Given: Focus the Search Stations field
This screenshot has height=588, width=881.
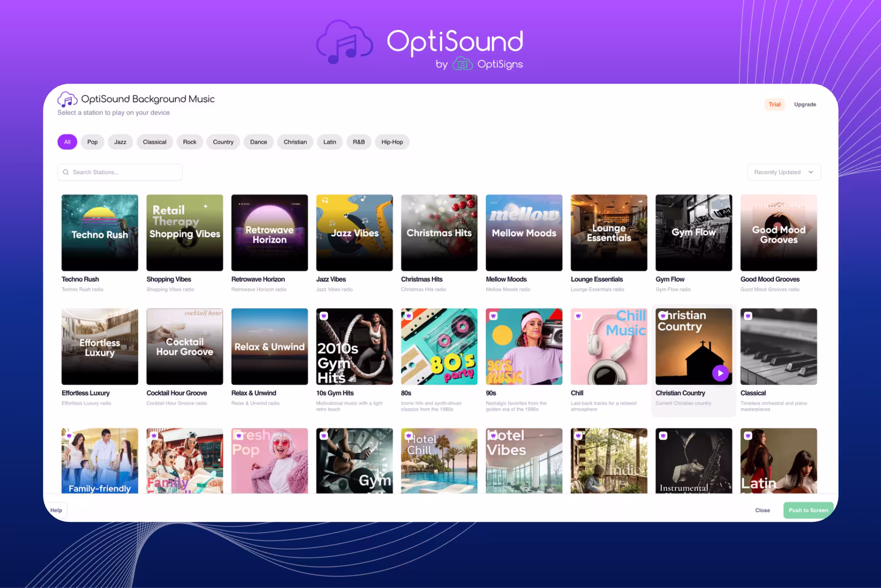Looking at the screenshot, I should click(x=120, y=172).
